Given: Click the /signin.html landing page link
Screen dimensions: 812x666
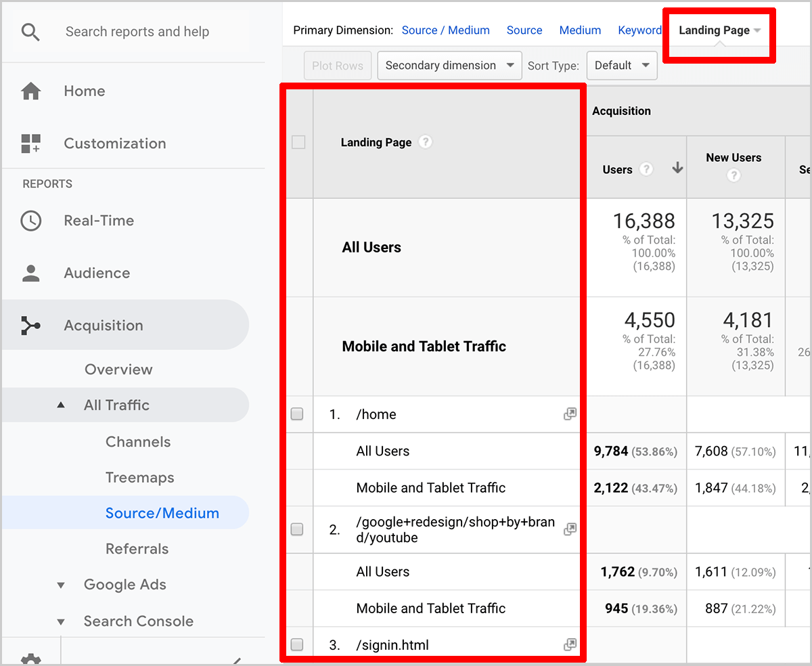Looking at the screenshot, I should [392, 645].
